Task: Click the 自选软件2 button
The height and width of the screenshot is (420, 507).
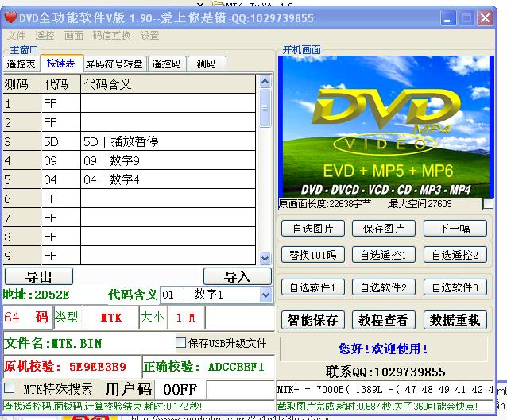Action: click(x=384, y=287)
